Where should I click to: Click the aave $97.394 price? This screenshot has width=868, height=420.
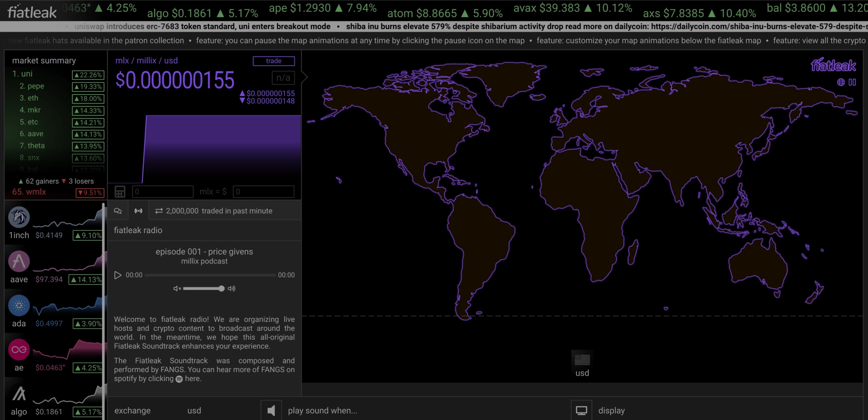tap(49, 279)
